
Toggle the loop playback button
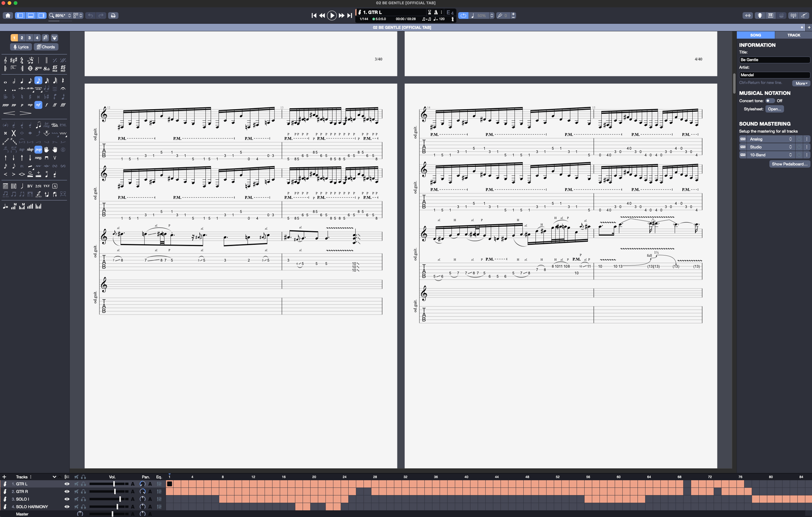coord(463,15)
